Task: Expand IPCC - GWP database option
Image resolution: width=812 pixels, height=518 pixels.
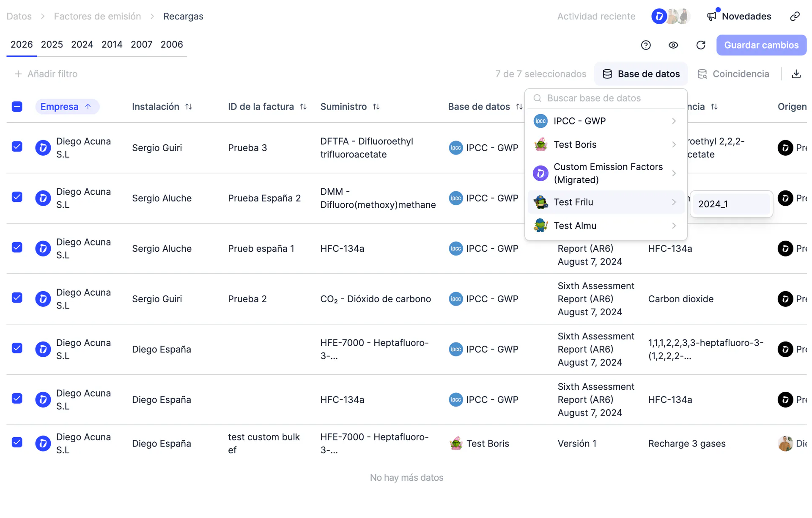Action: (x=606, y=121)
